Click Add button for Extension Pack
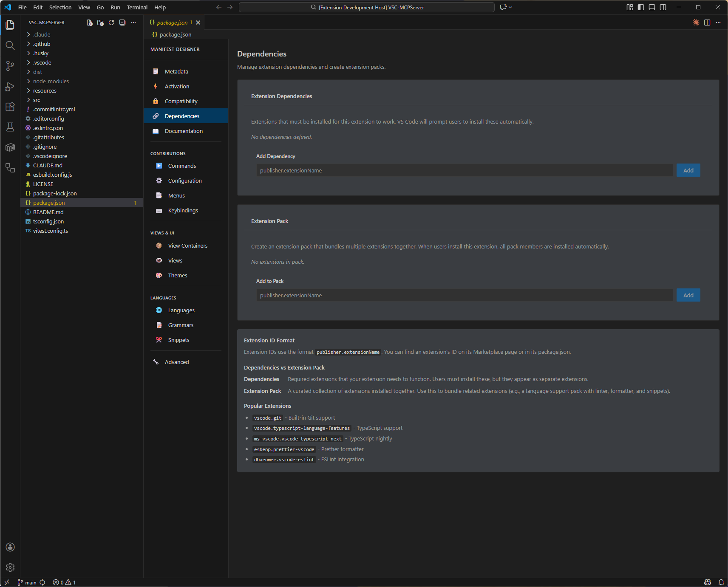The height and width of the screenshot is (587, 728). pos(688,295)
